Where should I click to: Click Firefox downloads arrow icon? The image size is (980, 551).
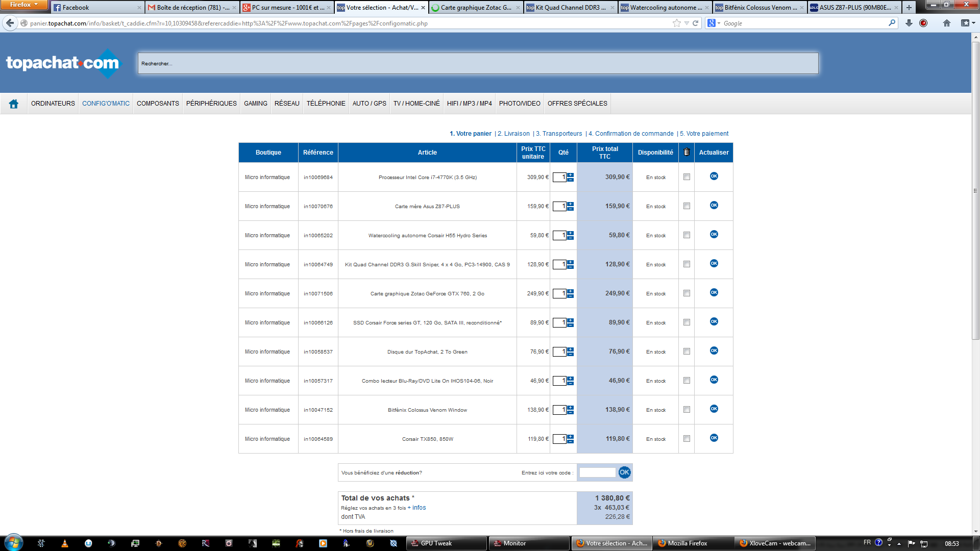[x=909, y=23]
